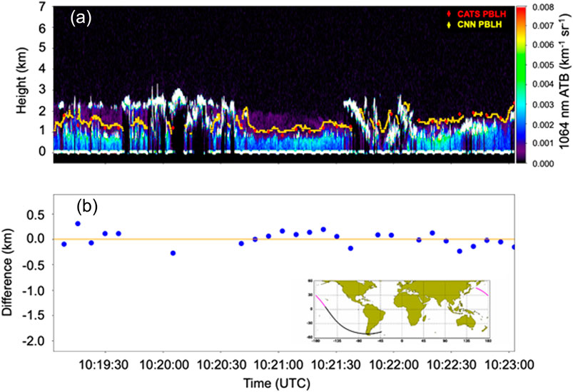This screenshot has height=392, width=573.
Task: Select the 'CNN PBLH' legend label
Action: pos(480,25)
